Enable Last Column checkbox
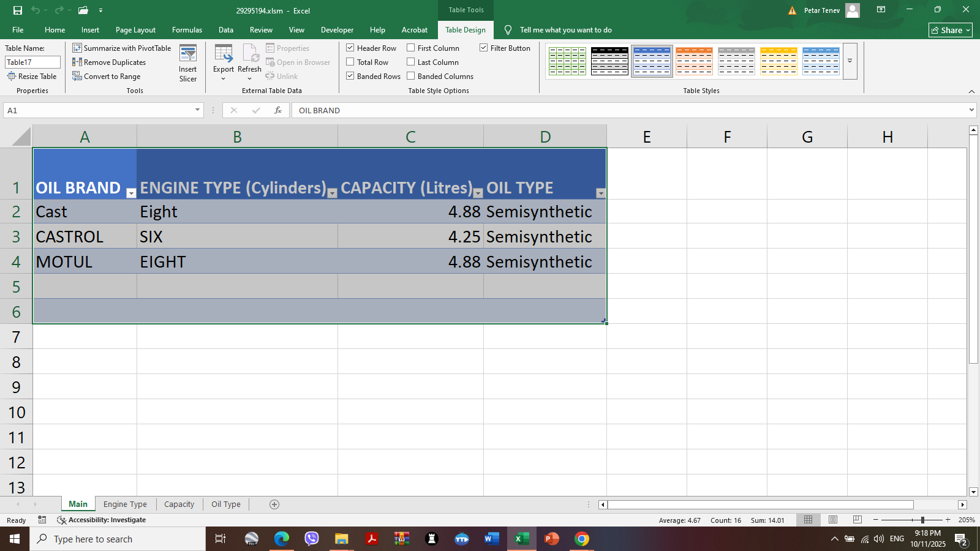The height and width of the screenshot is (551, 980). point(411,62)
